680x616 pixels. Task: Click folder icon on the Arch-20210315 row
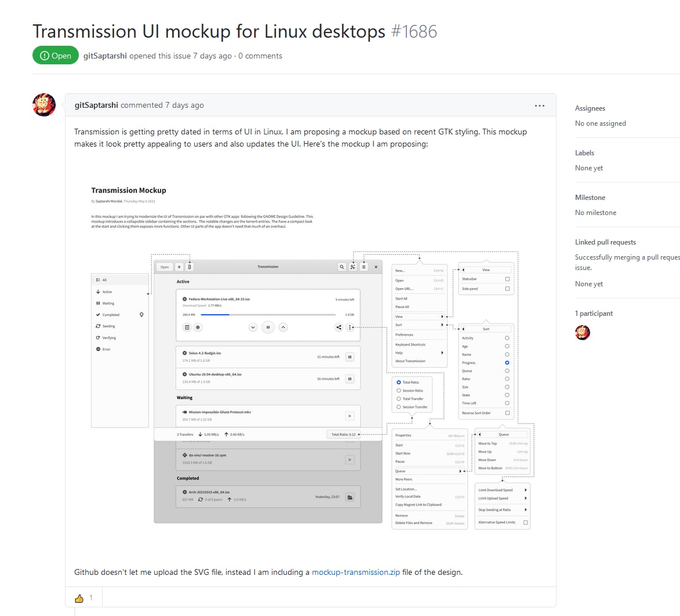350,497
